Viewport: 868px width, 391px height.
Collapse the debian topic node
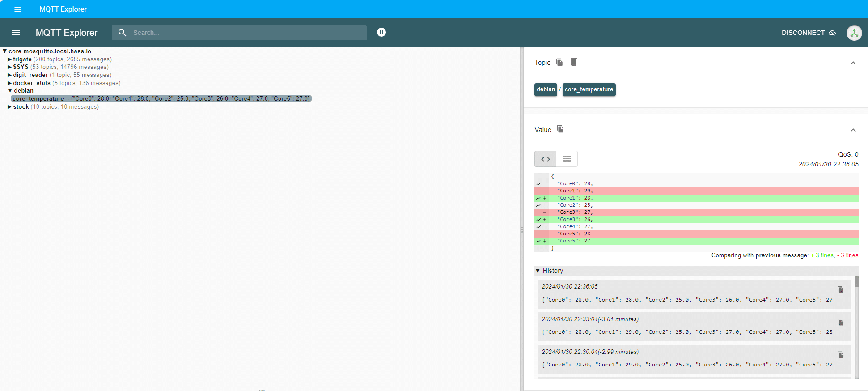10,91
